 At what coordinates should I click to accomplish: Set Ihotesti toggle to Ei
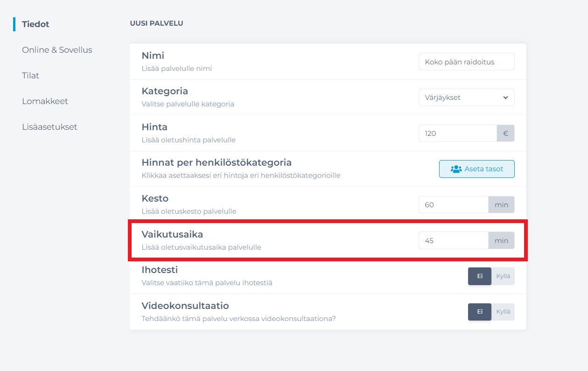coord(479,276)
